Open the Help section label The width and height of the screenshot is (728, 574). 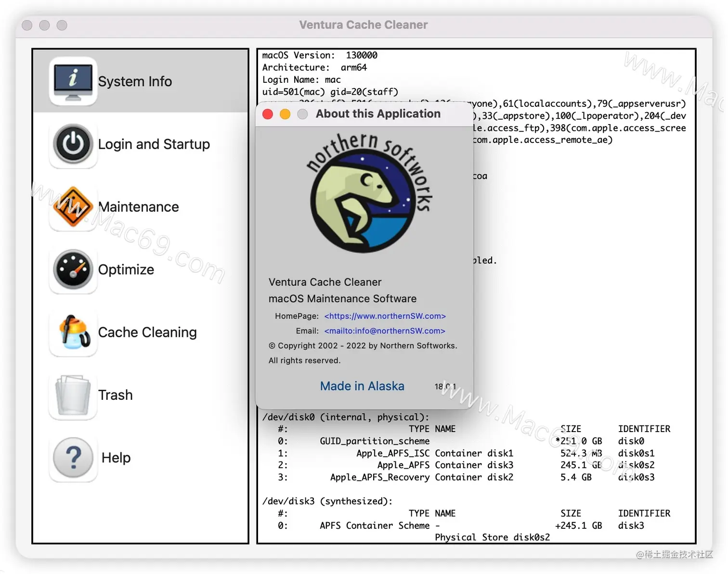(116, 458)
